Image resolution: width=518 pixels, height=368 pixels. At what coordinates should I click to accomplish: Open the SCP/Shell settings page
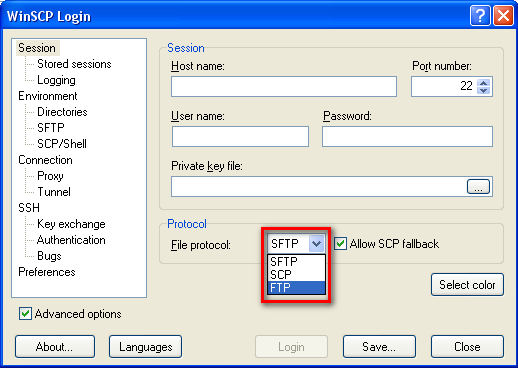click(x=62, y=144)
